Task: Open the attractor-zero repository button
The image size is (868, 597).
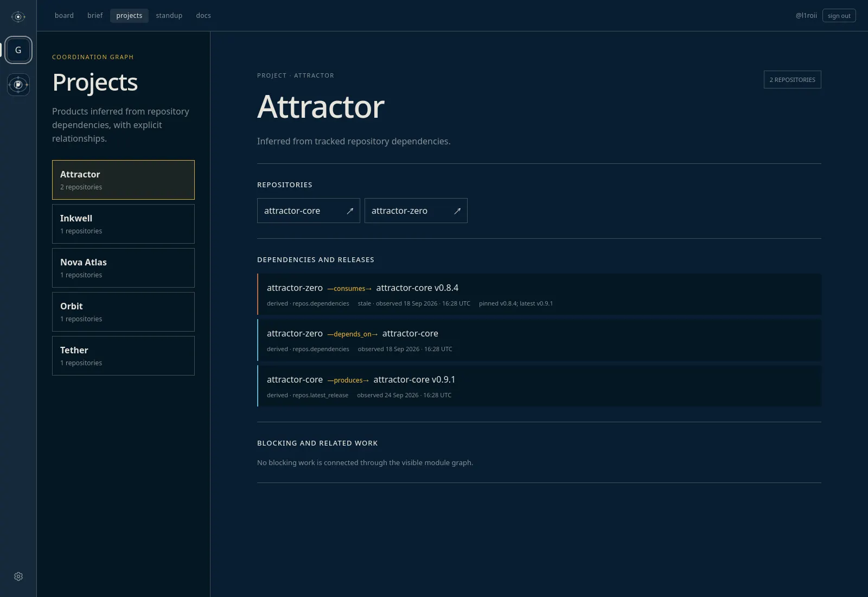Action: click(416, 211)
